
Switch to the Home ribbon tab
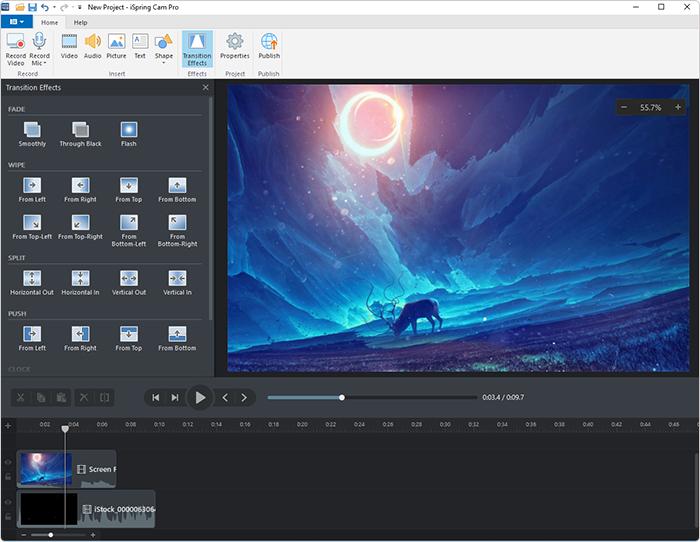point(49,22)
